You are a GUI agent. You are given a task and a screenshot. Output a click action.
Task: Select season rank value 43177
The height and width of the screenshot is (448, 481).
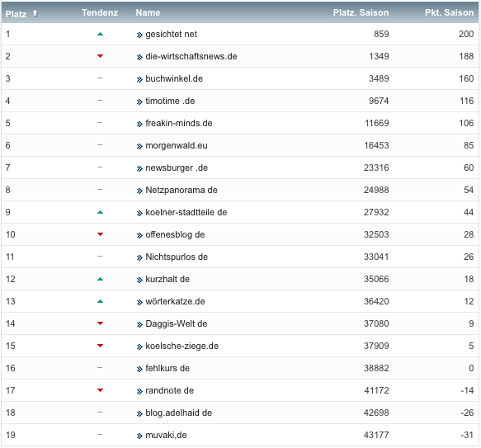tap(376, 435)
